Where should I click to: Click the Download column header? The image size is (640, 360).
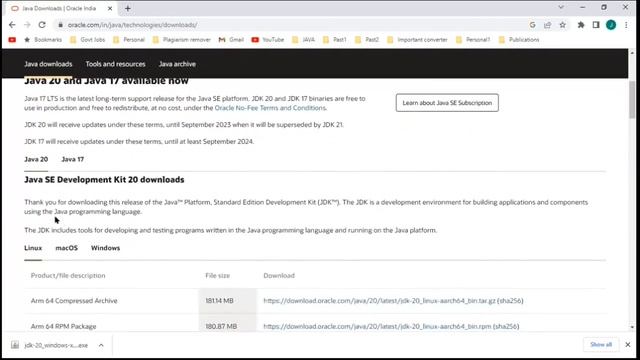279,276
